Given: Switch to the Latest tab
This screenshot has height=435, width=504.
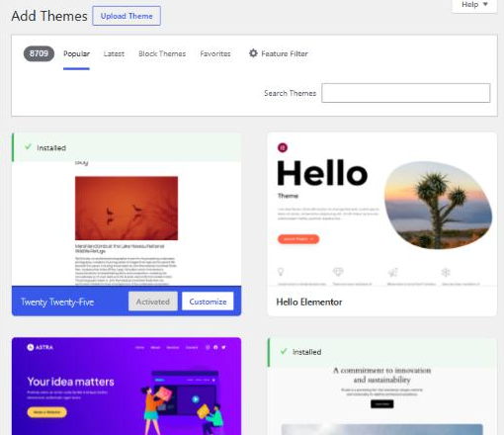Looking at the screenshot, I should click(114, 53).
